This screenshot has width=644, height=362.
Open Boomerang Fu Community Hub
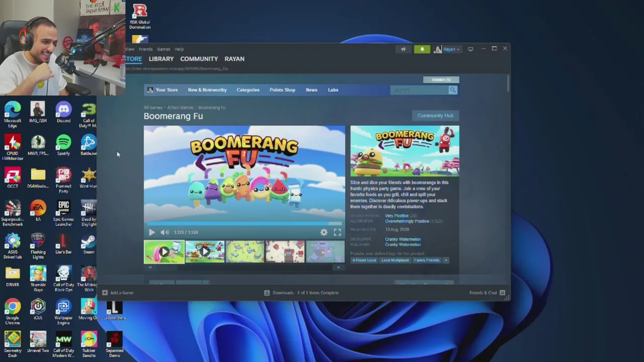tap(435, 116)
